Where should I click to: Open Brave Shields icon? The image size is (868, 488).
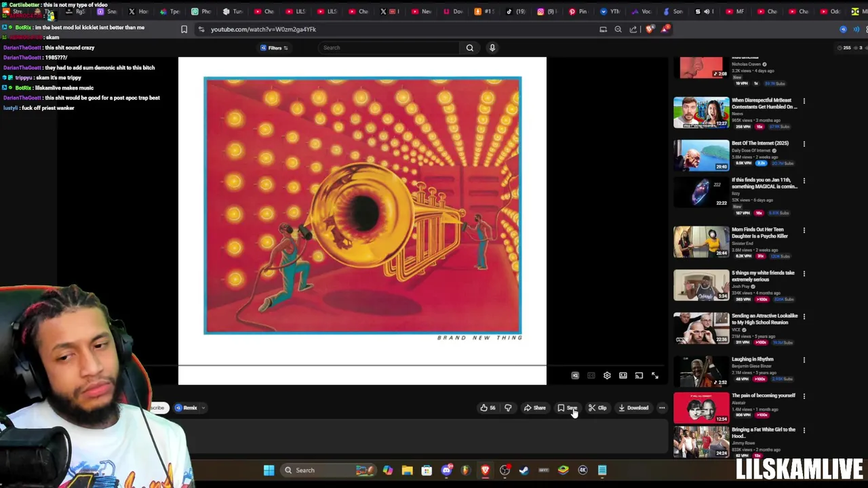[650, 29]
